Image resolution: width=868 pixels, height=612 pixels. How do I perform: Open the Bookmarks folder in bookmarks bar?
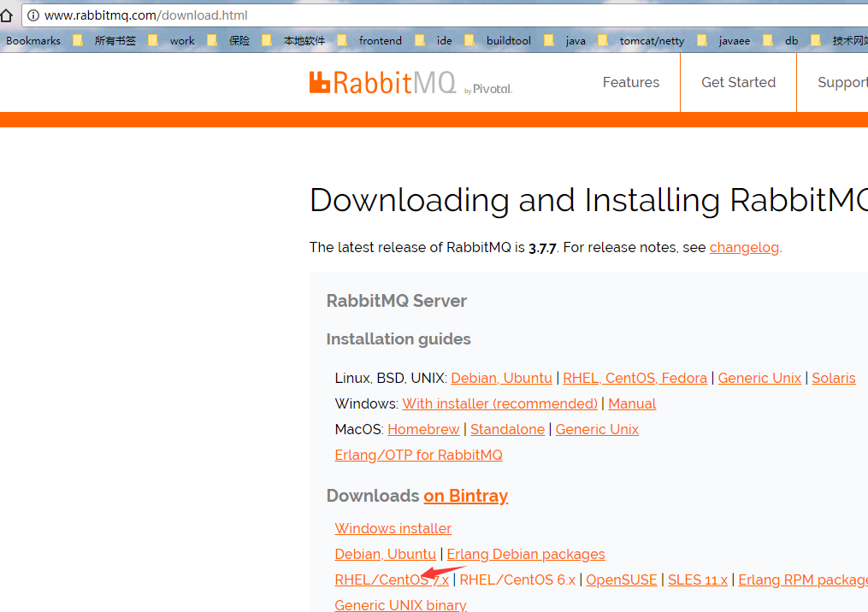pyautogui.click(x=33, y=40)
